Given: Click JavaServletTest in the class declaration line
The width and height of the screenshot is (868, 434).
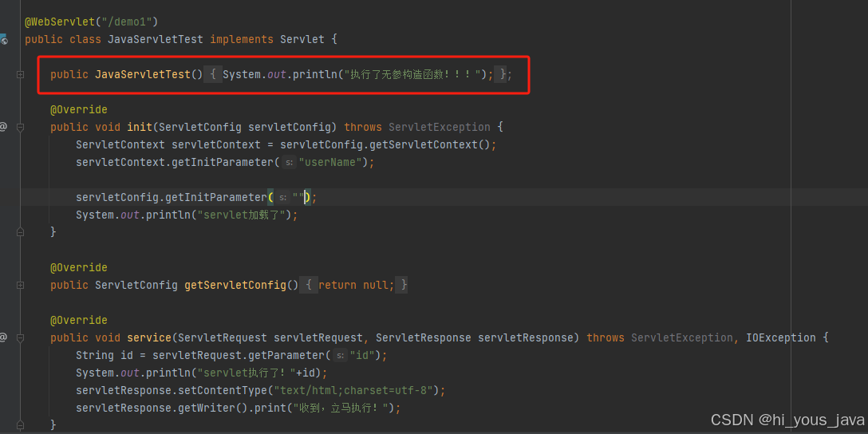Looking at the screenshot, I should click(156, 39).
